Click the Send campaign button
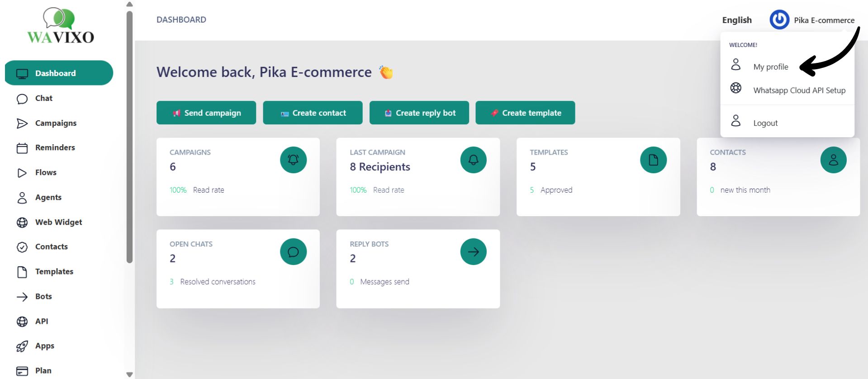 click(x=206, y=113)
